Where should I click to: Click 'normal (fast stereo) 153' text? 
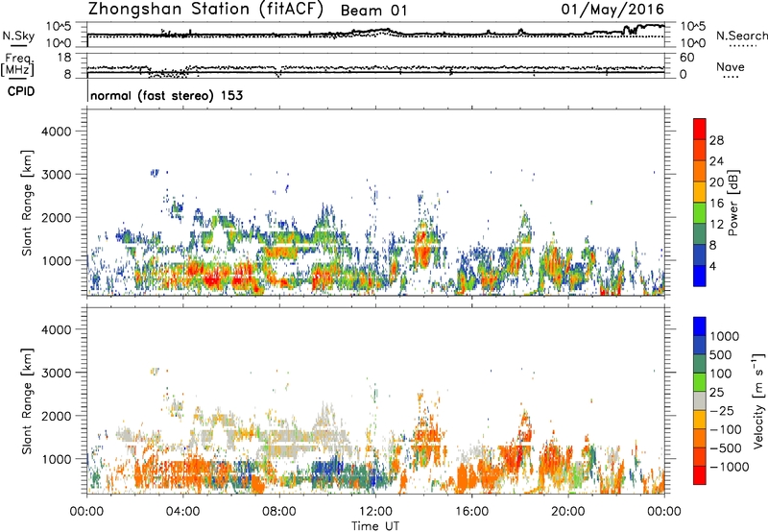(166, 95)
